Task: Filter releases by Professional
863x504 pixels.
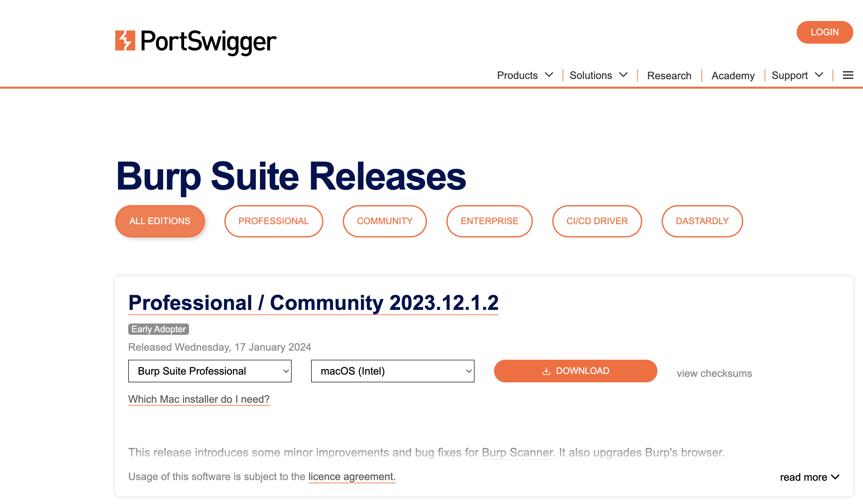Action: click(273, 221)
